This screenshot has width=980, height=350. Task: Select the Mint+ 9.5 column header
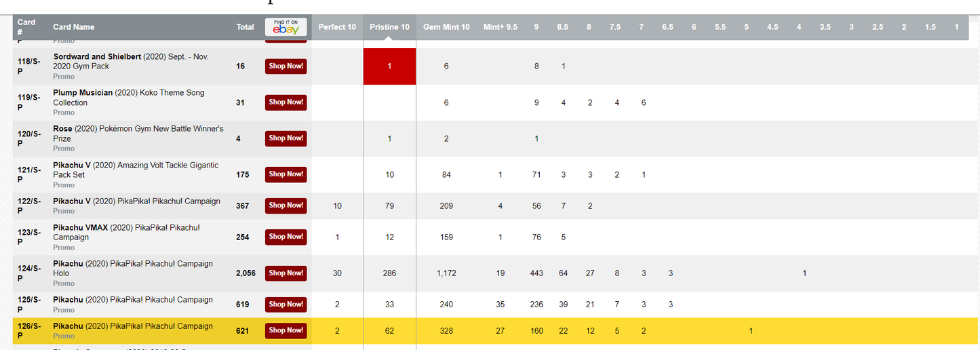[x=500, y=27]
